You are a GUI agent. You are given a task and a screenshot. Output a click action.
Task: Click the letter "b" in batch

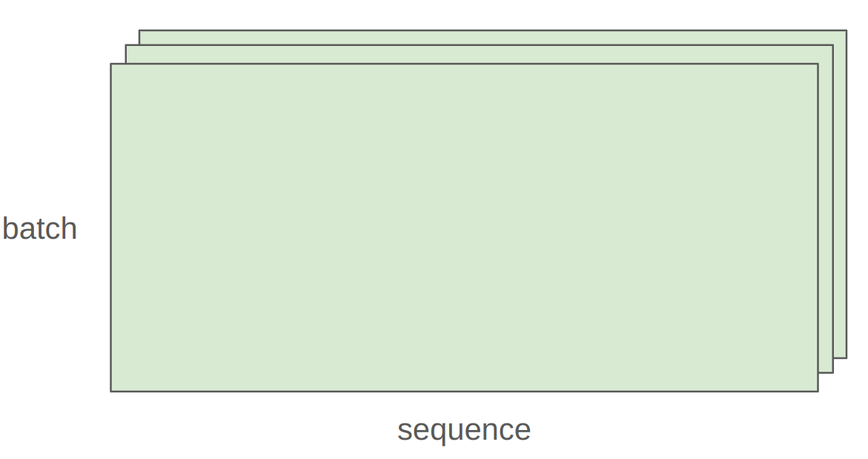click(9, 228)
